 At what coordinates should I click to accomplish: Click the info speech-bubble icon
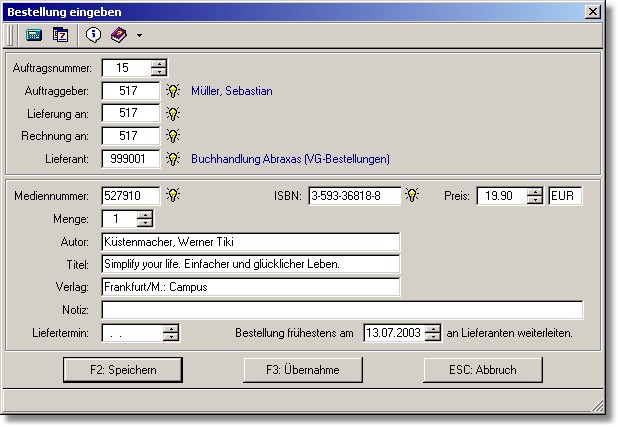tap(94, 35)
